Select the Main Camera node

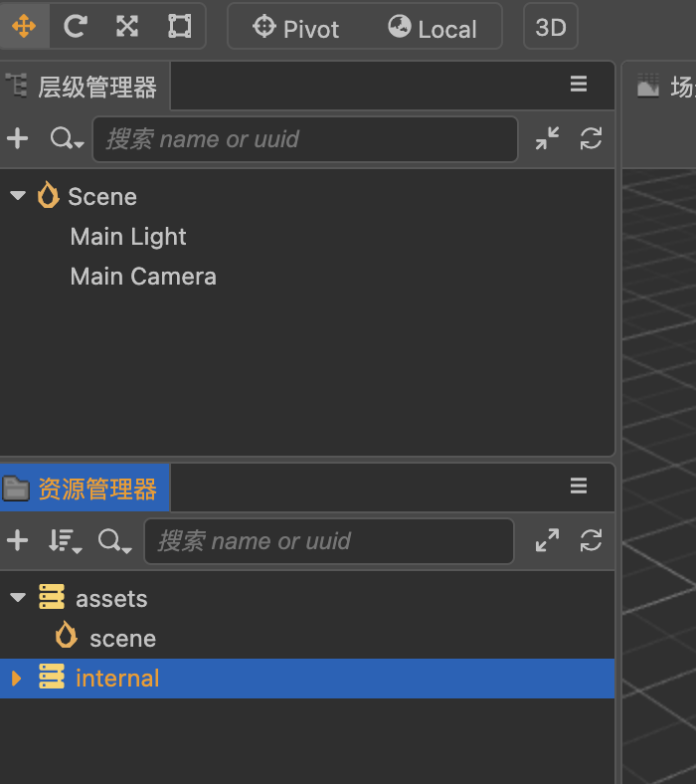tap(143, 277)
